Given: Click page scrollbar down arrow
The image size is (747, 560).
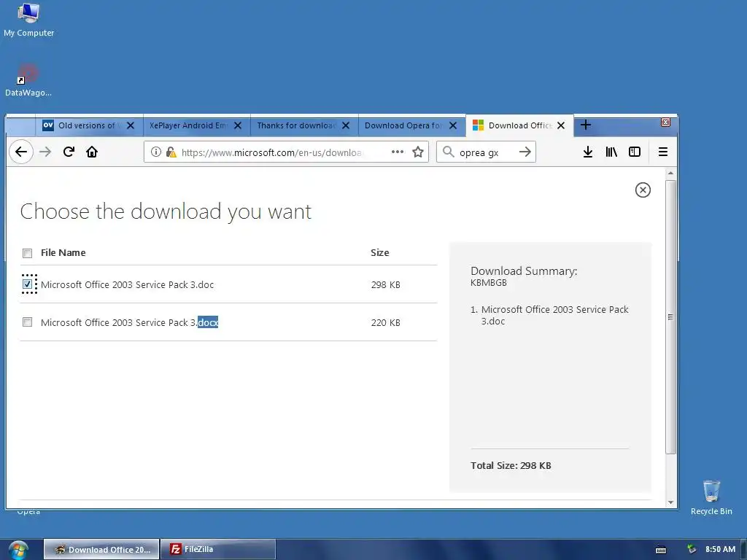Looking at the screenshot, I should coord(671,502).
